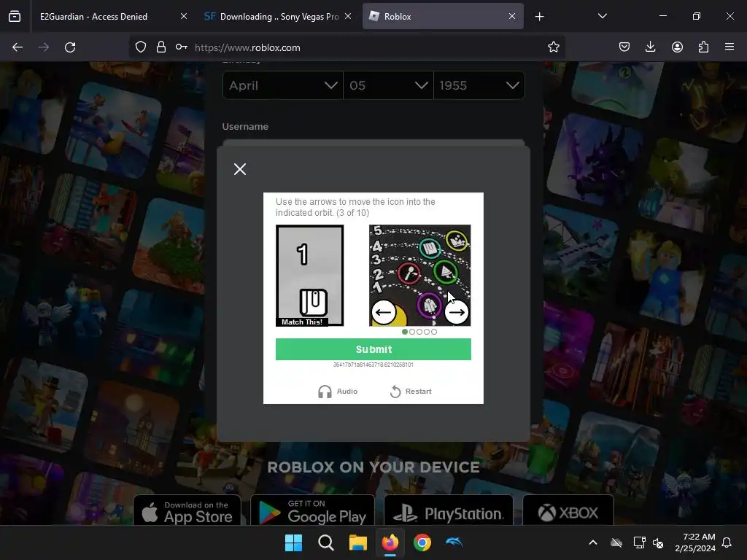Close the Sony Vegas Pro download tab
Screen dimensions: 747x560
point(348,16)
